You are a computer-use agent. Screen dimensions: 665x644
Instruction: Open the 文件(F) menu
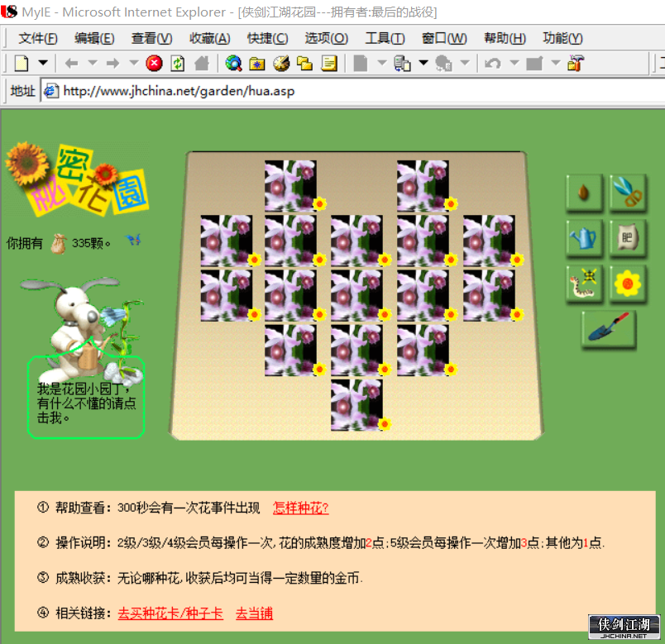[38, 38]
